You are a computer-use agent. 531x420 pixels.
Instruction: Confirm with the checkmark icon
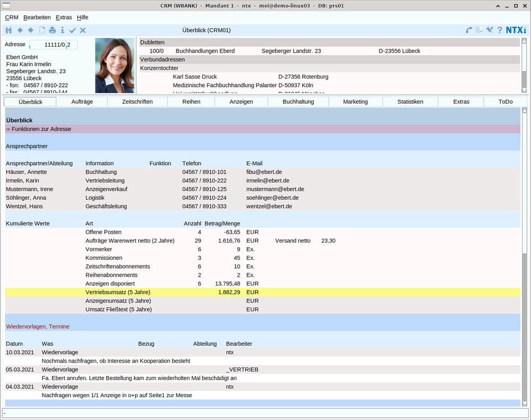pyautogui.click(x=73, y=30)
